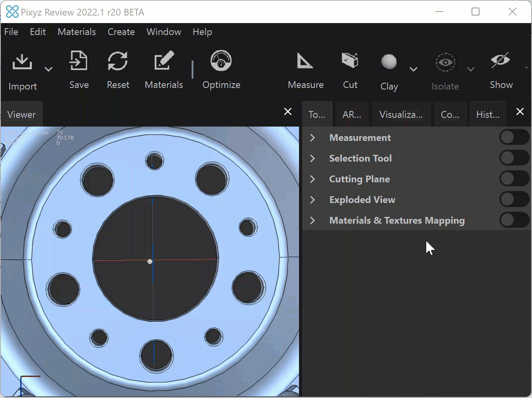Switch to the To... tab
Screen dimensions: 532x398
pos(317,115)
